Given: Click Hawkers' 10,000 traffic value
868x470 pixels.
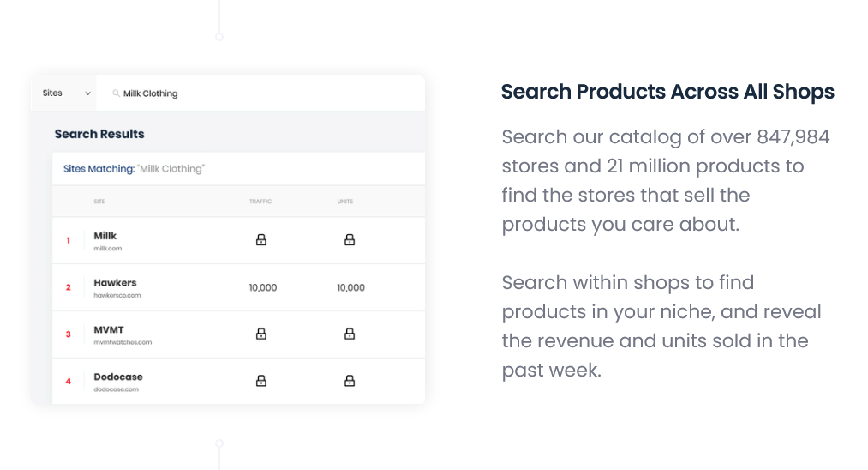Looking at the screenshot, I should pos(263,287).
